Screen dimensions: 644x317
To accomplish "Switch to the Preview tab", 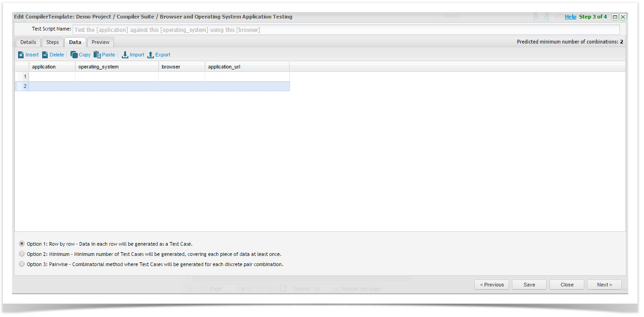I will [101, 42].
